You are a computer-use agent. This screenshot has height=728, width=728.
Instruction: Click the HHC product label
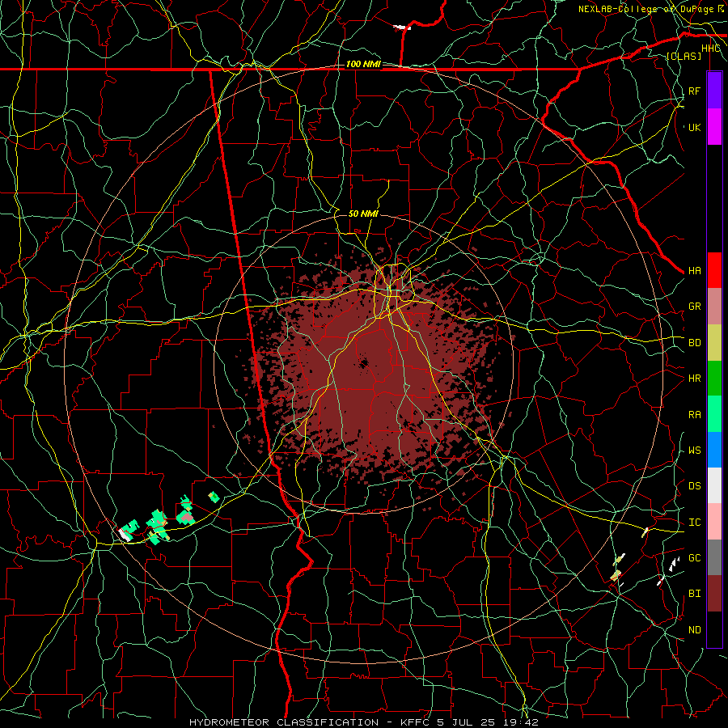tap(710, 49)
